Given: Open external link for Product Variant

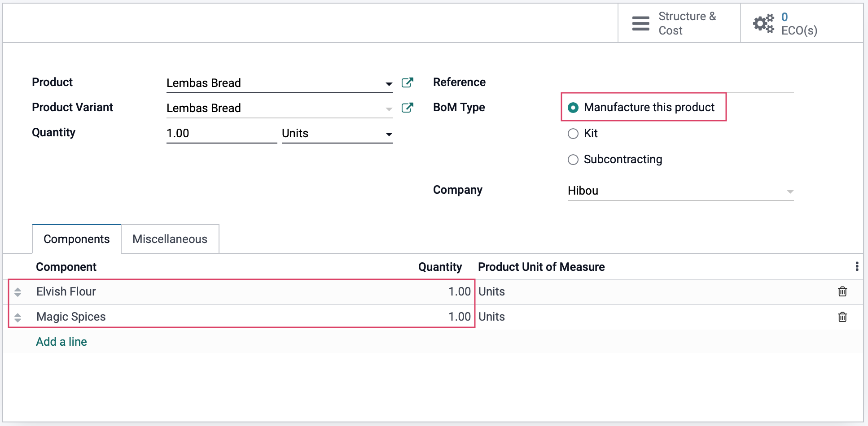Looking at the screenshot, I should (x=407, y=108).
